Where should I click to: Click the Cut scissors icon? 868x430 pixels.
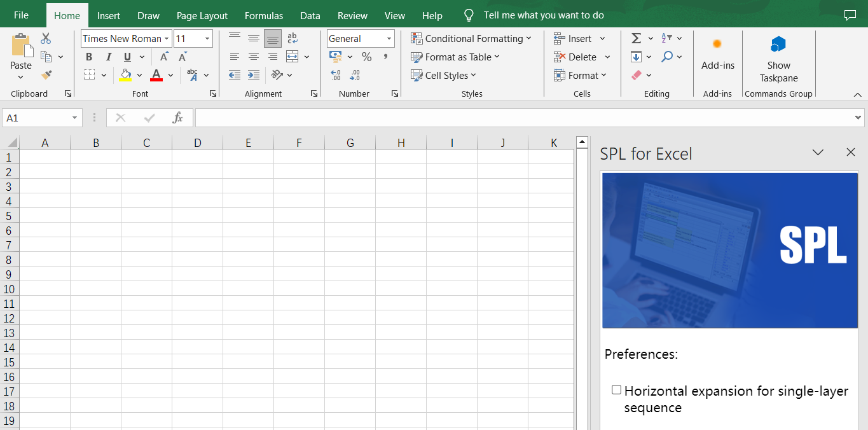tap(46, 39)
